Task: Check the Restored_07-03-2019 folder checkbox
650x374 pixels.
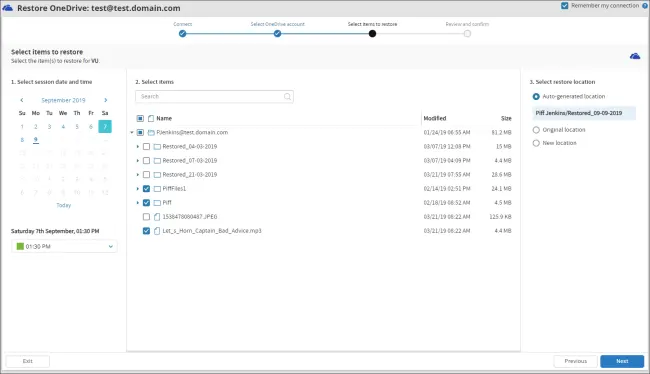Action: pos(146,161)
